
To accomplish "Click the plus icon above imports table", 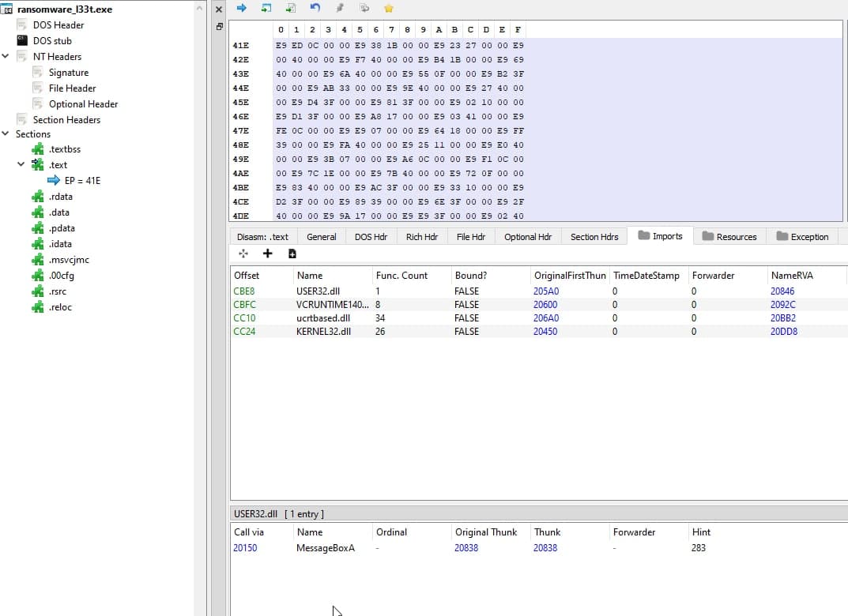I will 267,254.
